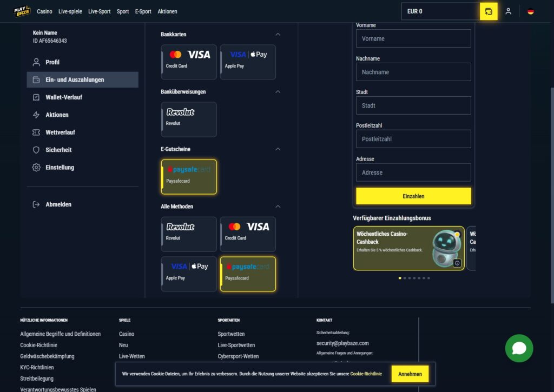Screen dimensions: 554x392
Task: Click the Abmelden logout icon
Action: (36, 204)
